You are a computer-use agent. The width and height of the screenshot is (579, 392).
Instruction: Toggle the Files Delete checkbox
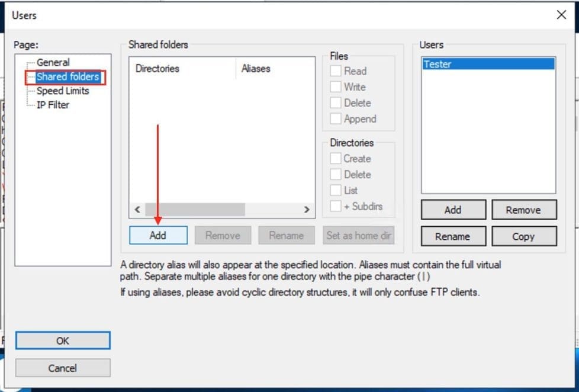click(x=336, y=103)
